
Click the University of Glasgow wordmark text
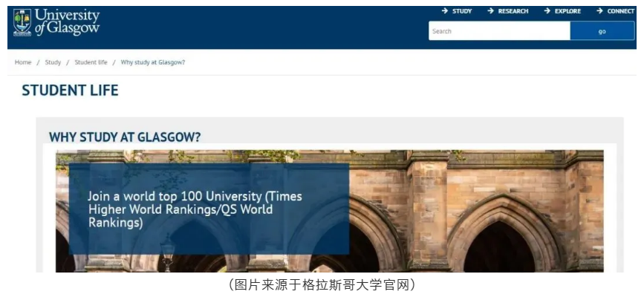pyautogui.click(x=68, y=22)
